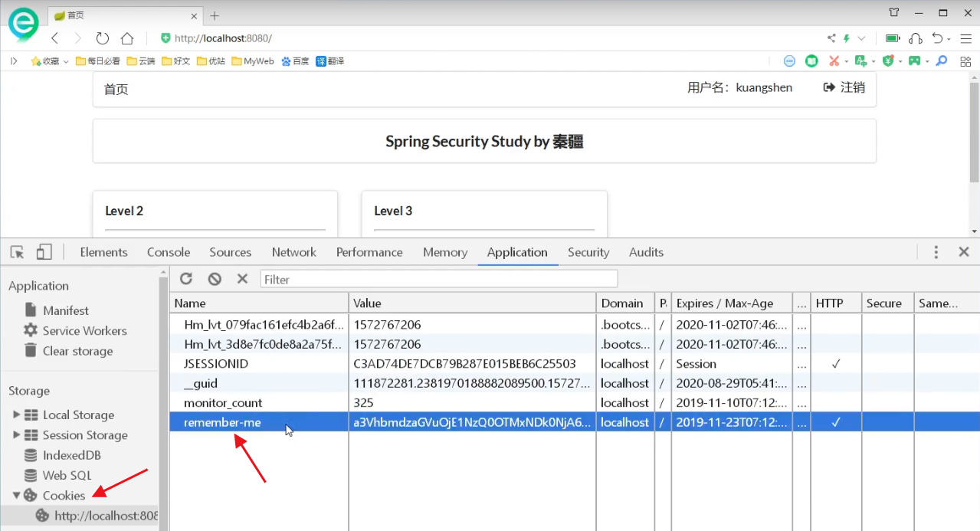
Task: Click the 注销 logout link
Action: click(844, 87)
